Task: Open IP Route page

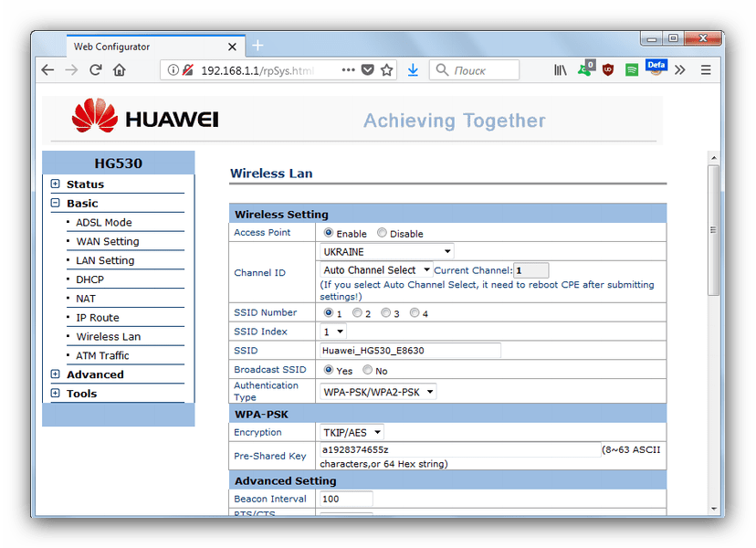Action: 98,318
